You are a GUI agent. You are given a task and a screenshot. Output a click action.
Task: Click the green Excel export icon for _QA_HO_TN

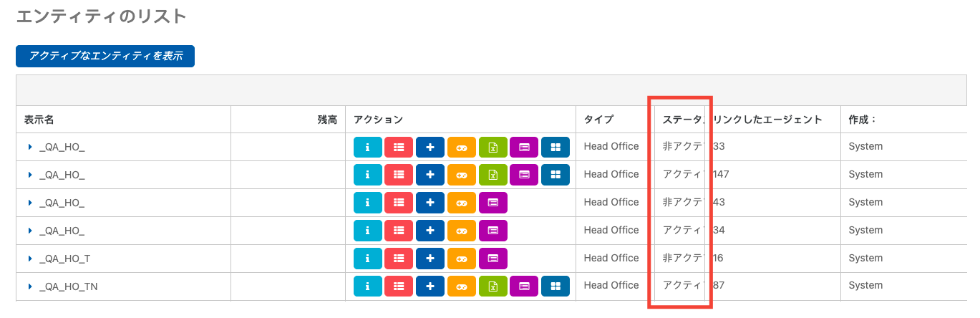click(493, 286)
